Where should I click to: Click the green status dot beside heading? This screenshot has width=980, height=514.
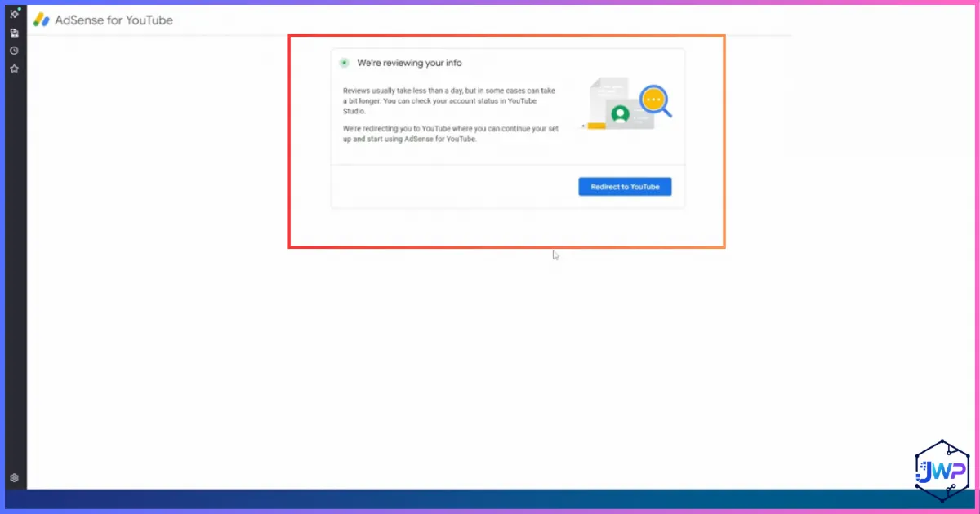345,63
